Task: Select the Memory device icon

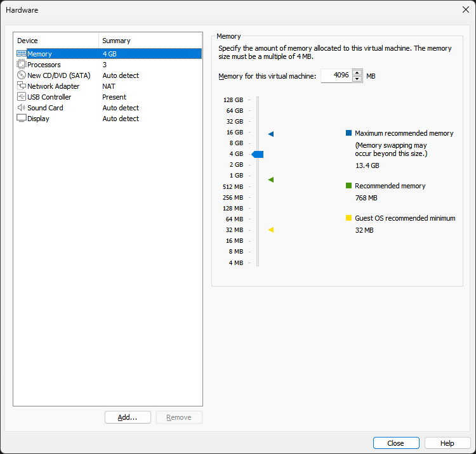Action: 22,54
